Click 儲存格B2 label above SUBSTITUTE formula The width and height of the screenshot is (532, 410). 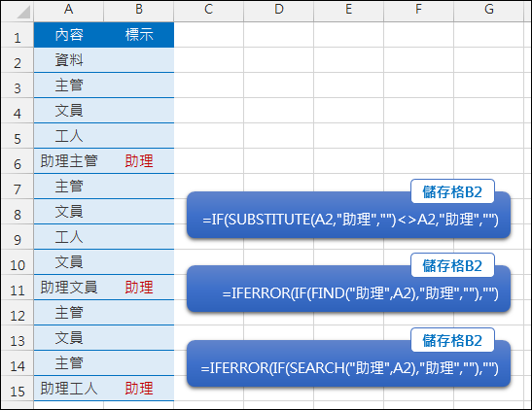point(452,191)
